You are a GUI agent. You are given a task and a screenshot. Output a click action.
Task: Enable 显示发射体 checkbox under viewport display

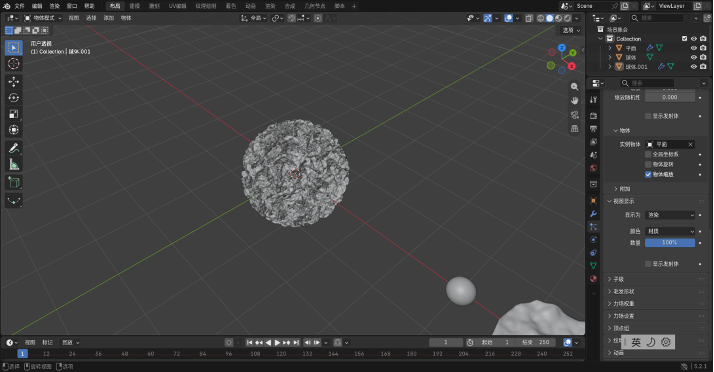tap(648, 264)
